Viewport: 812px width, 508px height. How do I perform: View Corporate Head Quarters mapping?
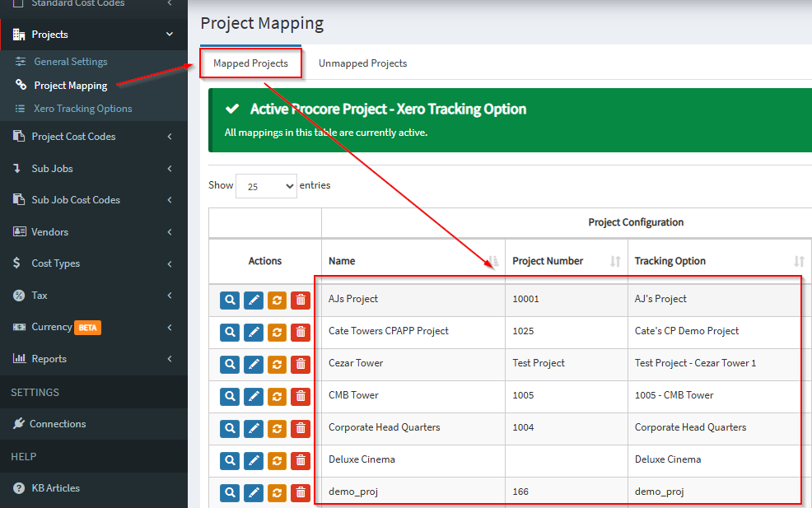pyautogui.click(x=230, y=429)
